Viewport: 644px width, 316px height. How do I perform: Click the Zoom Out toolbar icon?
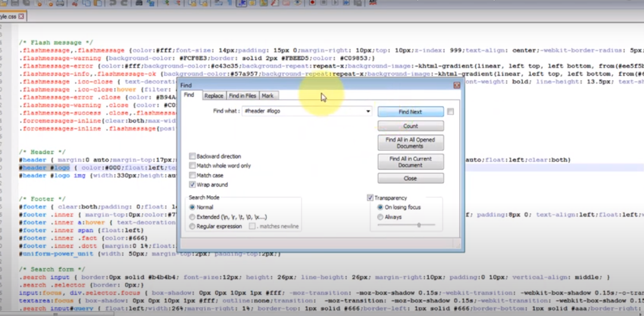[177, 2]
